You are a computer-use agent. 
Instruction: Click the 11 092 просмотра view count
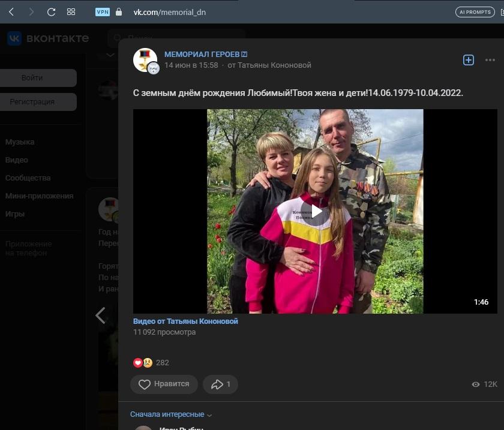click(164, 332)
